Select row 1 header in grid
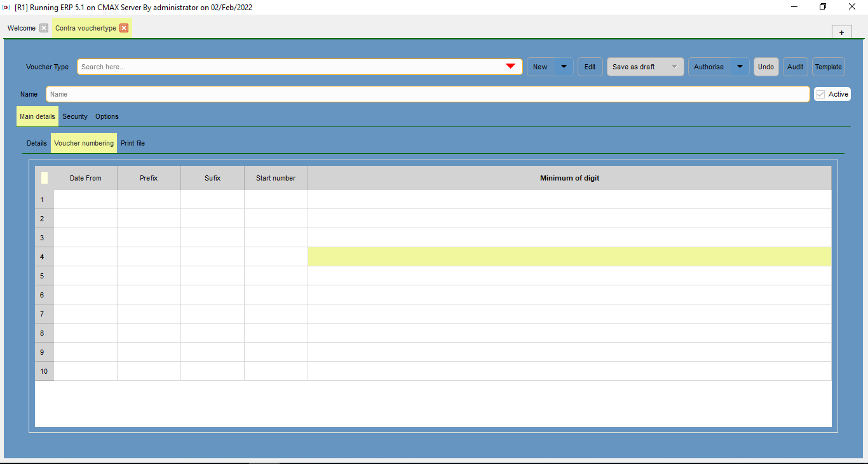 (44, 200)
